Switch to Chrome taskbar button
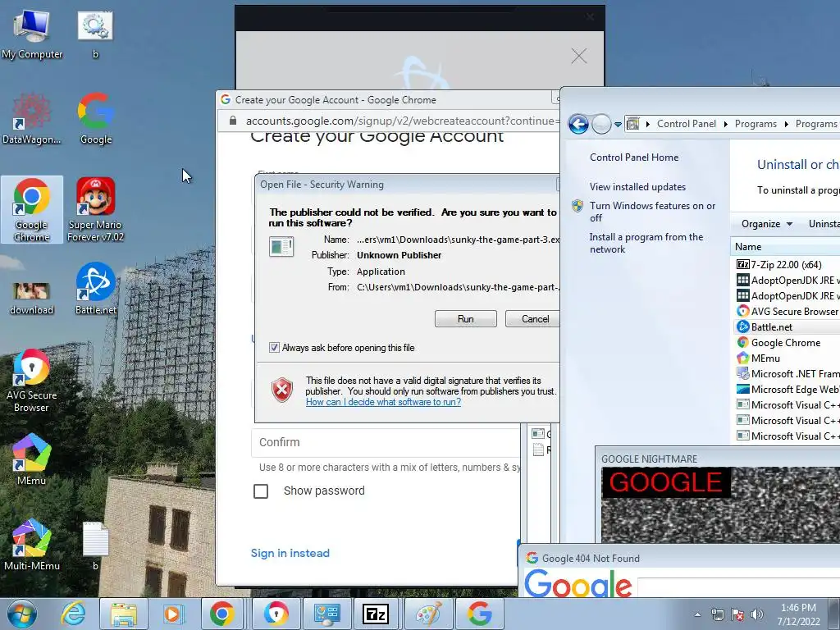The width and height of the screenshot is (840, 630). (221, 614)
